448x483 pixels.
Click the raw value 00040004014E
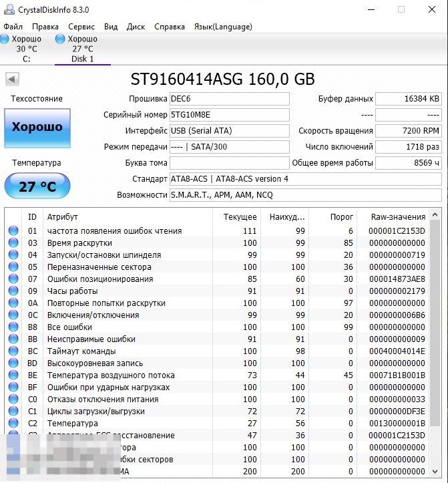click(397, 351)
